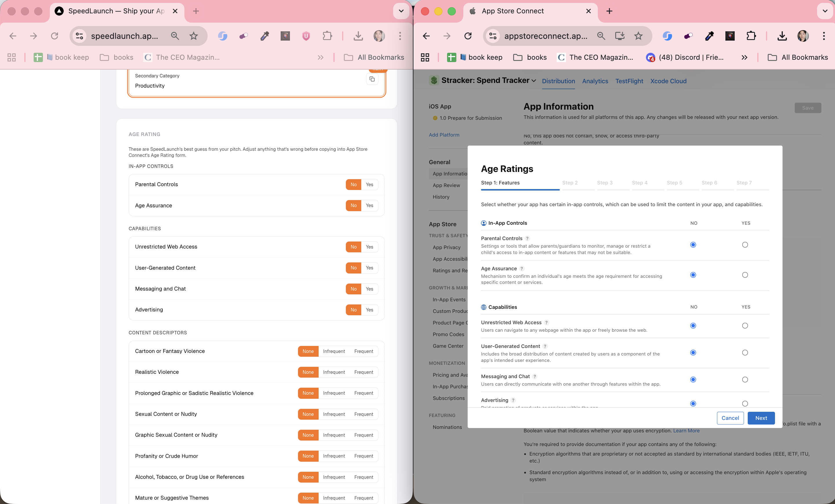The image size is (835, 504).
Task: Set Advertising toggle to Yes in SpeedLaunch
Action: point(369,310)
